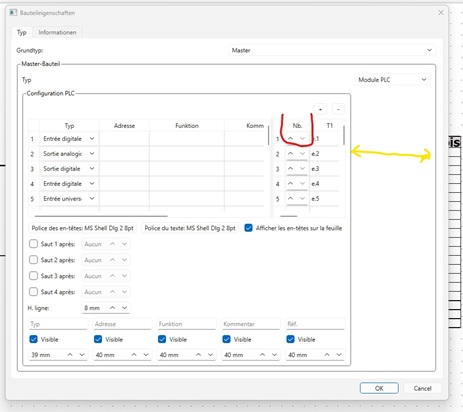Decrease Nb. value in row 2

click(x=302, y=153)
